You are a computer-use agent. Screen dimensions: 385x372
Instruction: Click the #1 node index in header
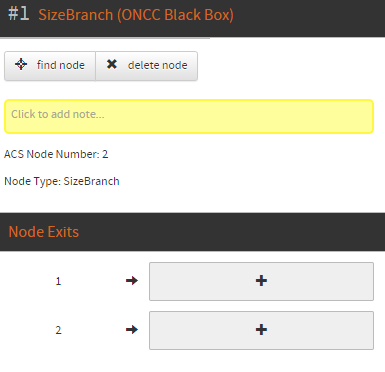(18, 14)
